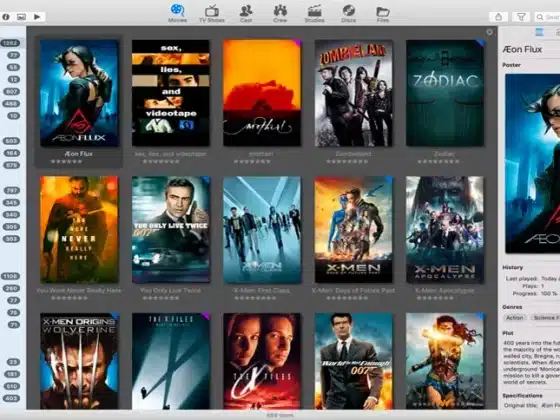Click the Zodiac title under its poster
The width and height of the screenshot is (560, 420).
coord(444,154)
